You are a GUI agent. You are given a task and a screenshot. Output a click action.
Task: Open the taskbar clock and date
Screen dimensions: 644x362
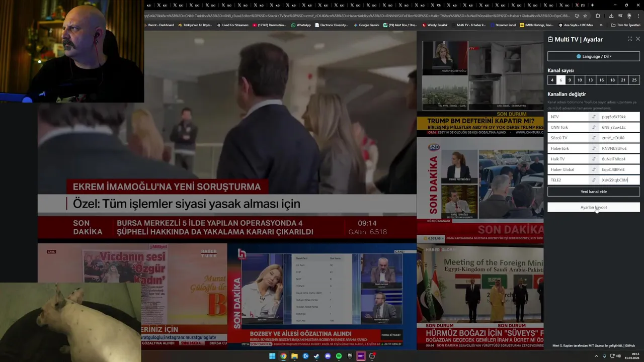632,356
